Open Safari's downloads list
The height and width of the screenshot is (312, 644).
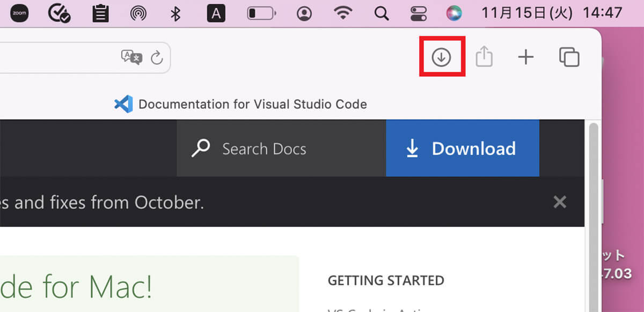click(442, 57)
